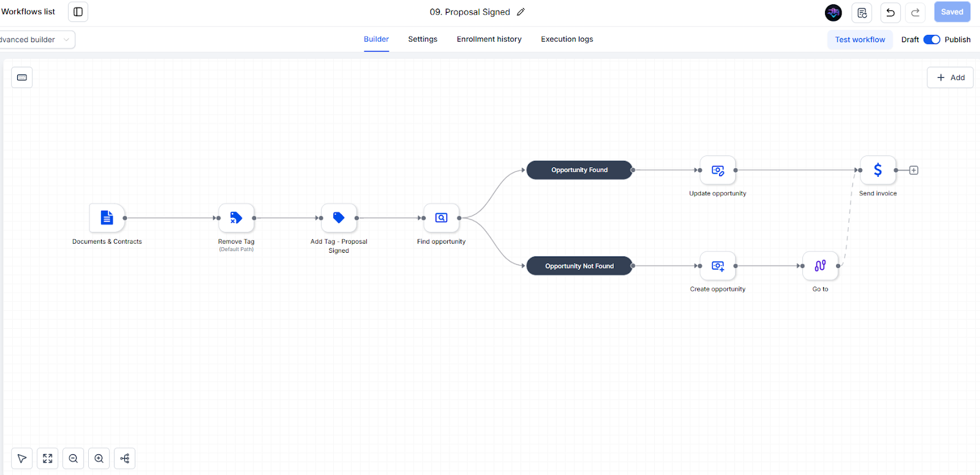Zoom in on the canvas

pos(99,458)
